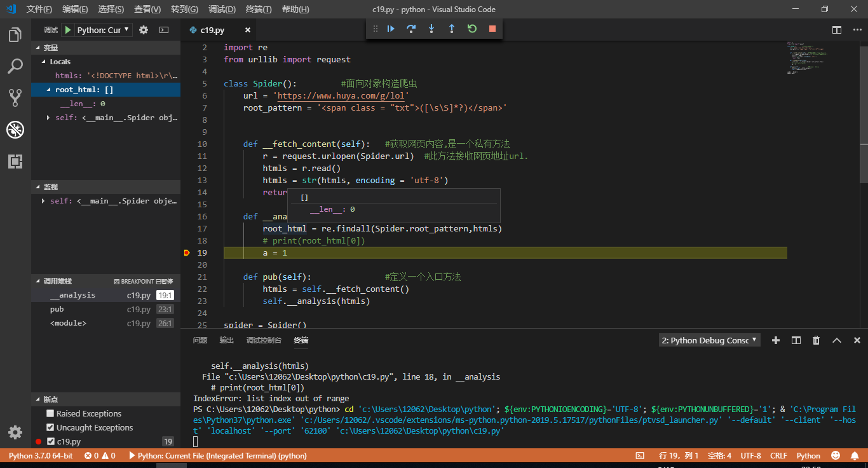Image resolution: width=868 pixels, height=468 pixels.
Task: Step Into in the debug toolbar
Action: (x=431, y=29)
